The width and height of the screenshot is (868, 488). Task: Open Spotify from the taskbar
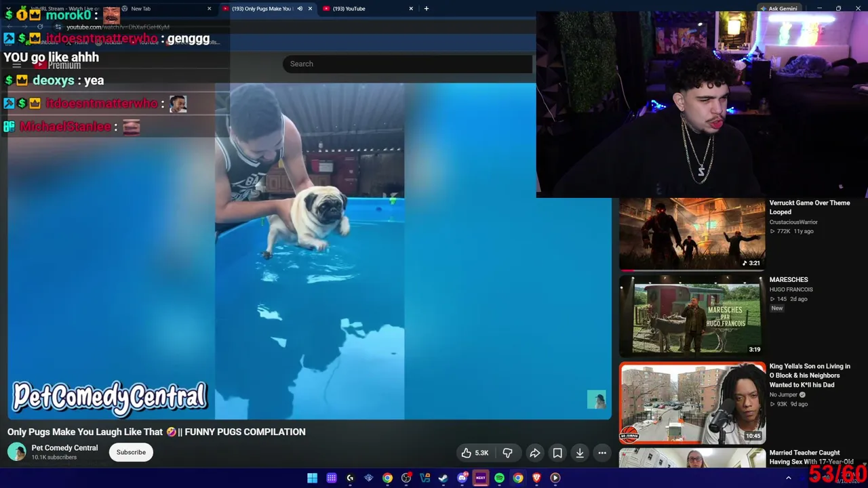pos(499,478)
